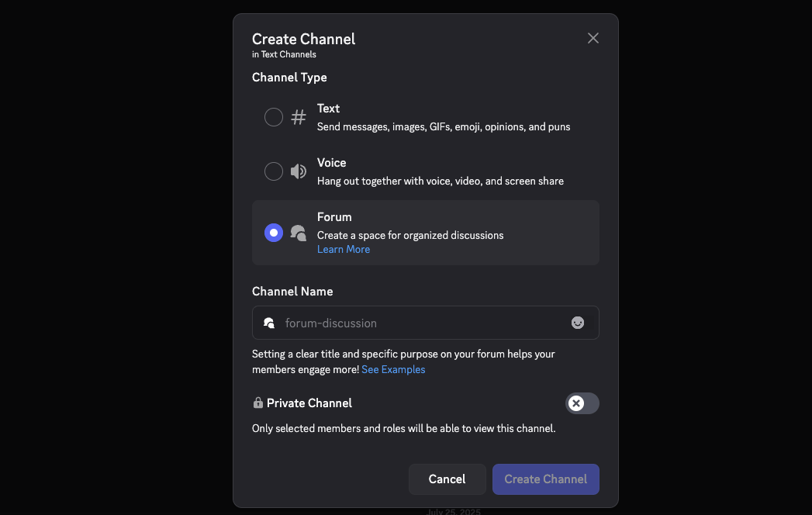812x515 pixels.
Task: Click the speaker icon for Voice channel
Action: [x=299, y=171]
